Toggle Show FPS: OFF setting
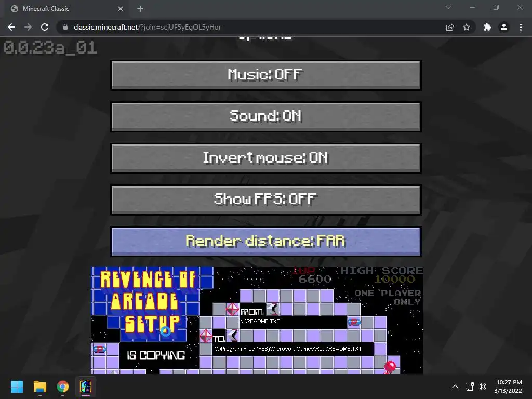 tap(266, 199)
